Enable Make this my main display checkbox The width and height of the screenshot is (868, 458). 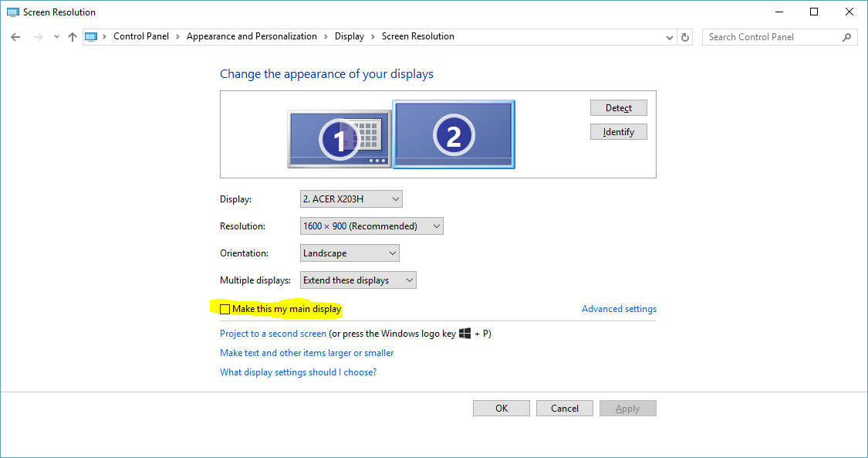(x=225, y=309)
